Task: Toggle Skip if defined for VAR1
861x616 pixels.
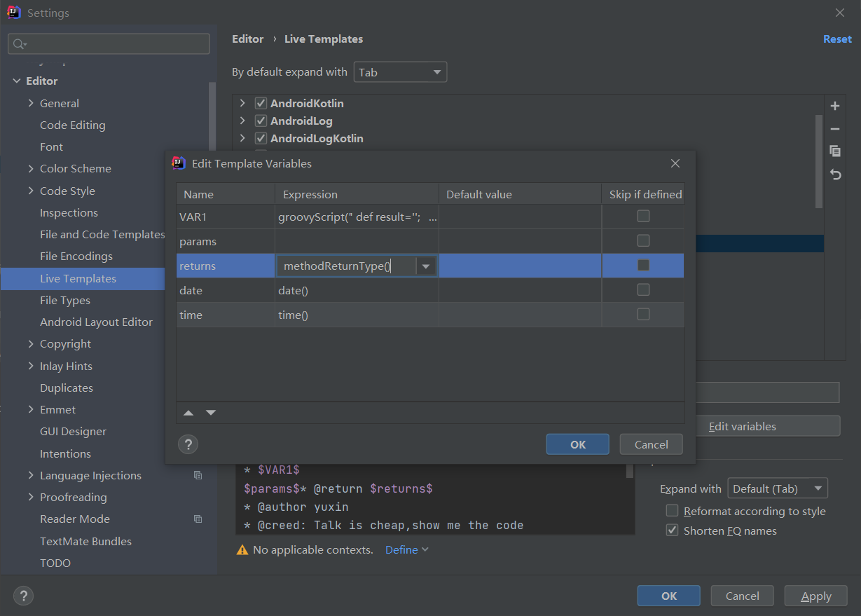Action: click(x=642, y=217)
